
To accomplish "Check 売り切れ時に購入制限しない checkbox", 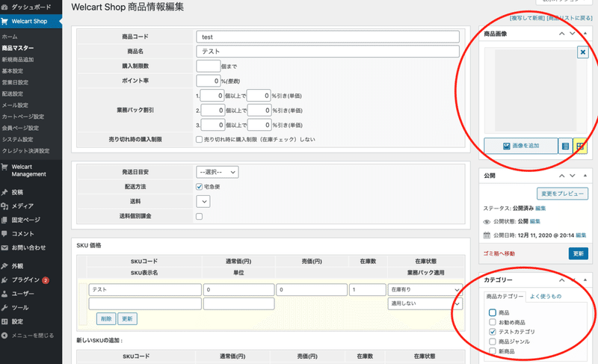I will [199, 140].
